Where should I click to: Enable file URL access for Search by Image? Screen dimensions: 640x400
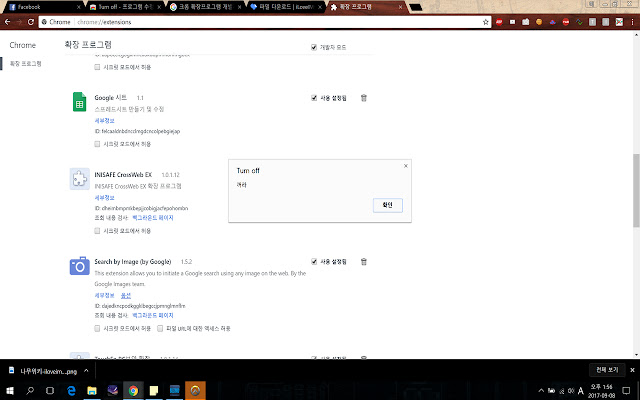pyautogui.click(x=160, y=329)
